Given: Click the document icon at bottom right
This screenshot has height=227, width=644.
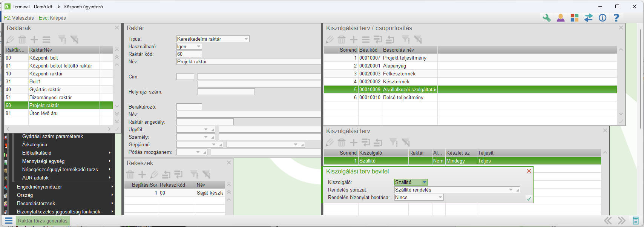Looking at the screenshot, I should [636, 221].
